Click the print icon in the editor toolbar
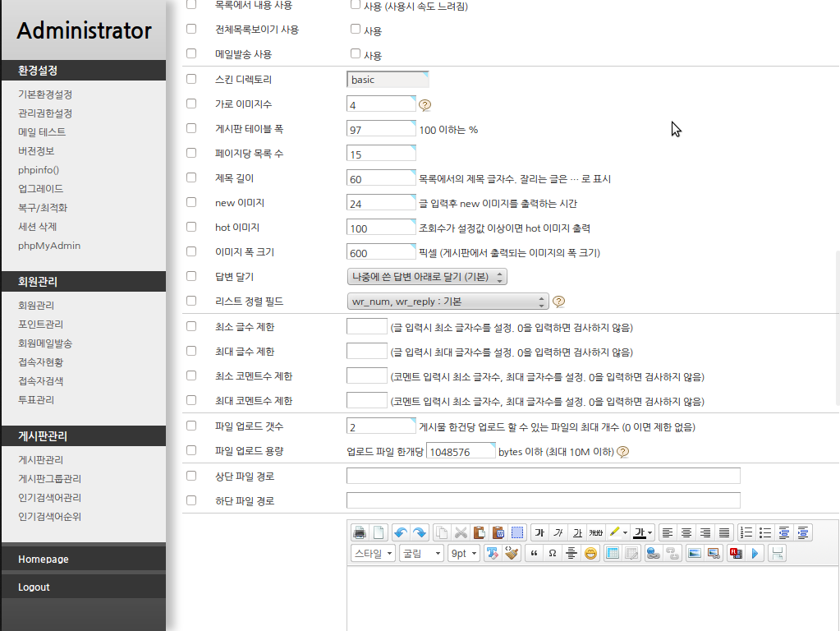Screen dimensions: 840x631 [360, 532]
